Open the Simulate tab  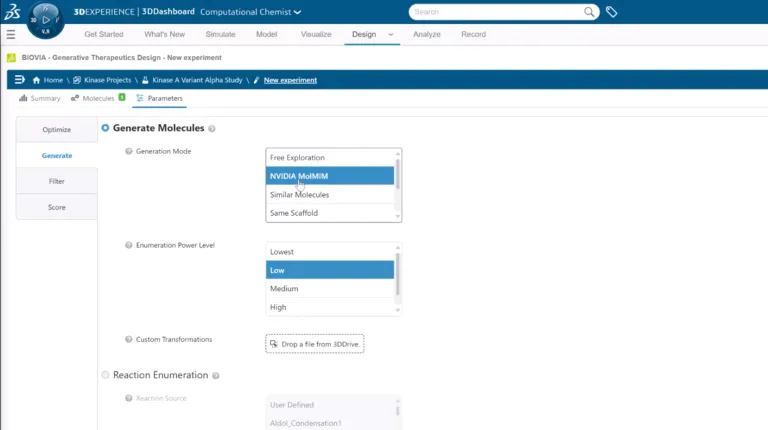220,34
